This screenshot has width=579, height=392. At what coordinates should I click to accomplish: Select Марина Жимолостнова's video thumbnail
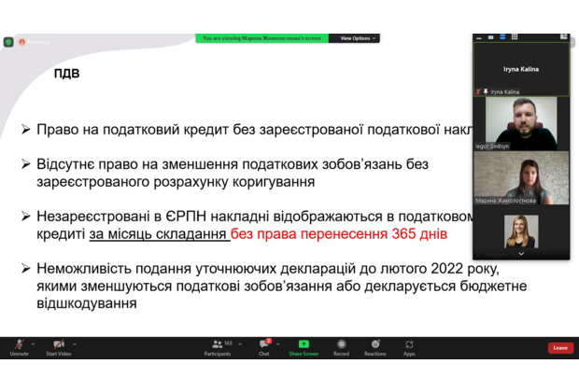point(521,177)
